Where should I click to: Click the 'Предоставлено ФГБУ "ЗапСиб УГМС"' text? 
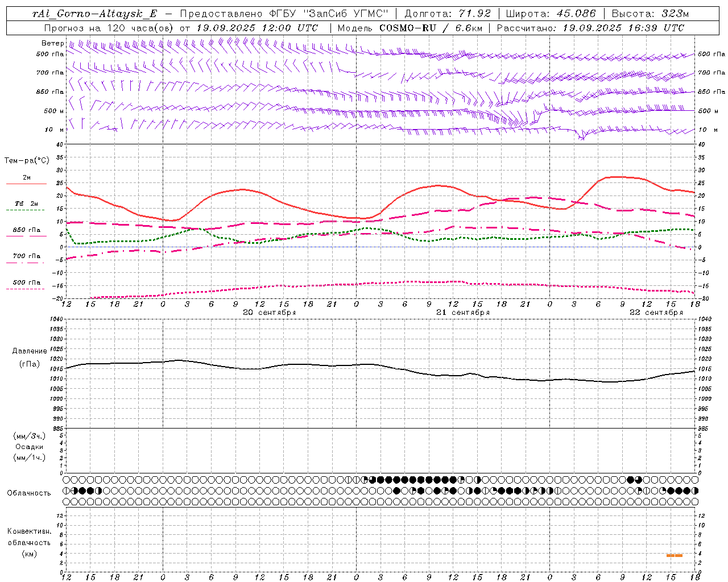(x=284, y=14)
